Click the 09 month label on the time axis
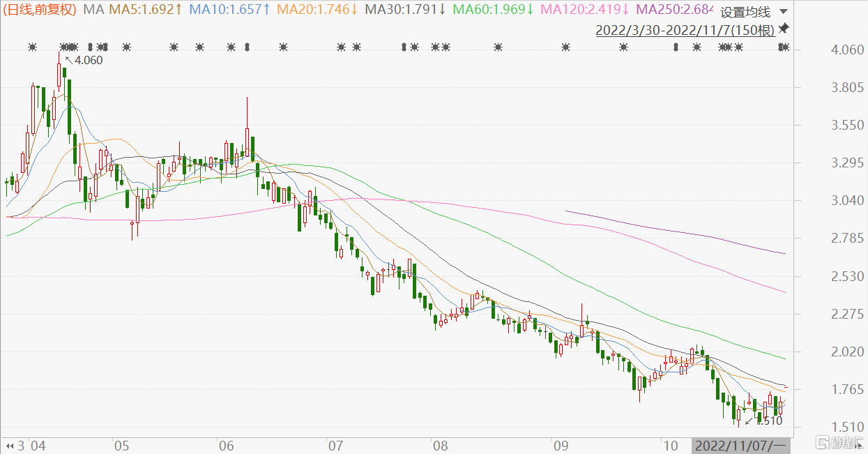The width and height of the screenshot is (868, 454). 560,446
